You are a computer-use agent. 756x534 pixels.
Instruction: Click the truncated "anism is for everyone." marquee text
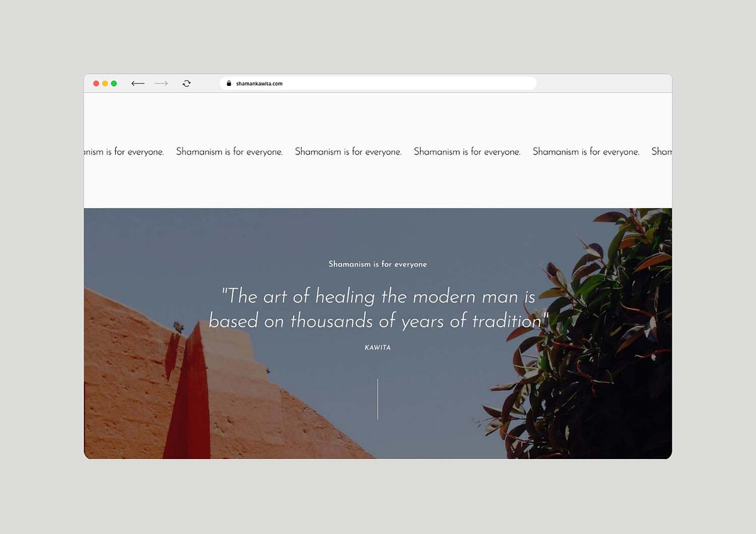coord(124,152)
